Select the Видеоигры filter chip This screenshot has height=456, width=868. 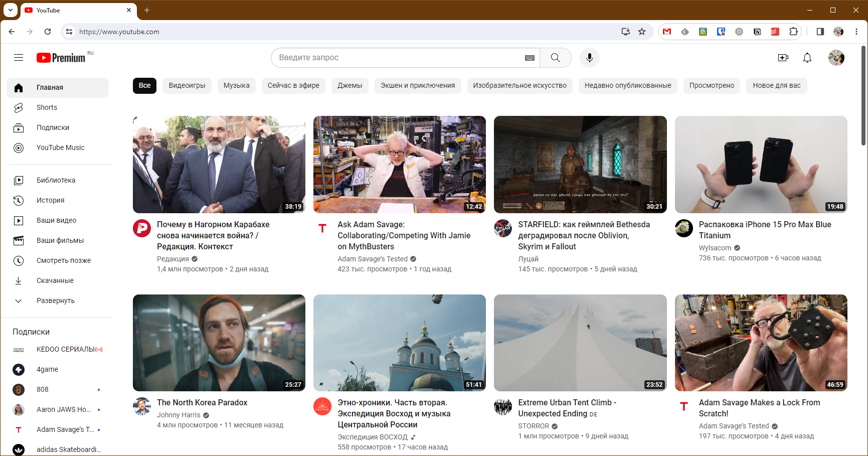click(x=187, y=86)
